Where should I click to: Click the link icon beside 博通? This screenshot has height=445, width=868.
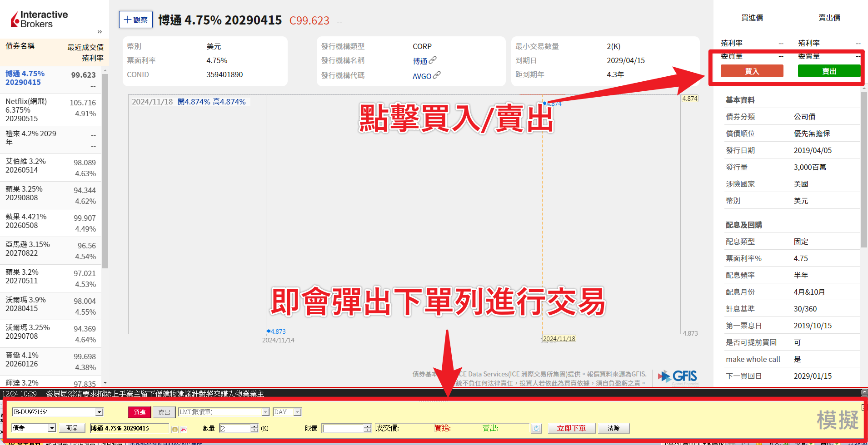coord(433,60)
